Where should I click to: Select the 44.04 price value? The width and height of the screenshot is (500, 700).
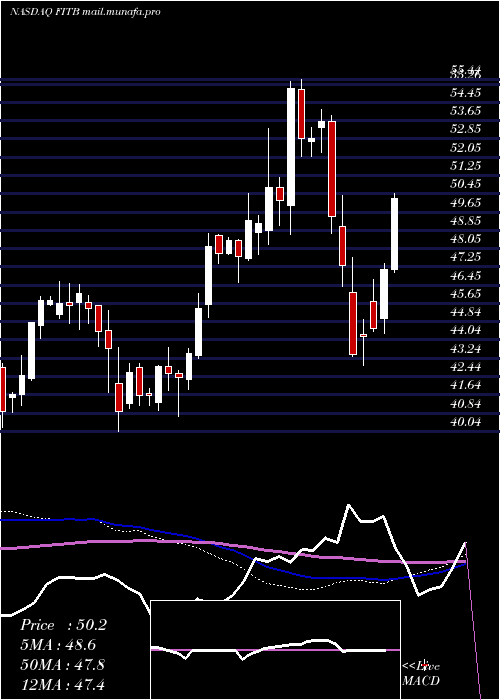[466, 330]
